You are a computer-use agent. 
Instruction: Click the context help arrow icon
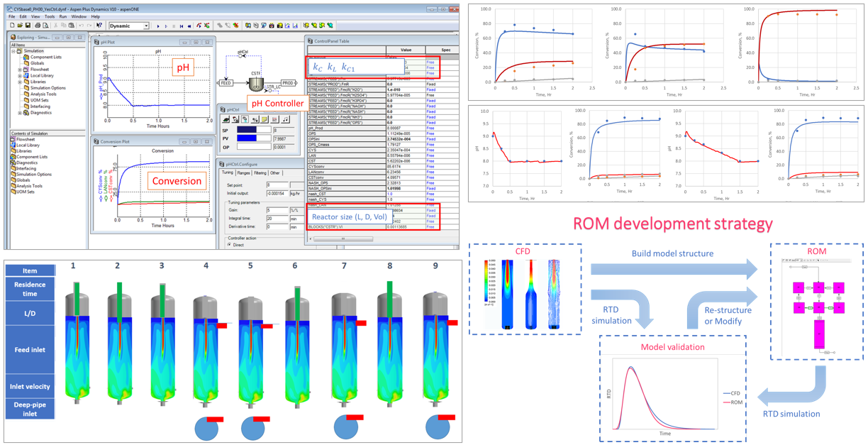99,26
